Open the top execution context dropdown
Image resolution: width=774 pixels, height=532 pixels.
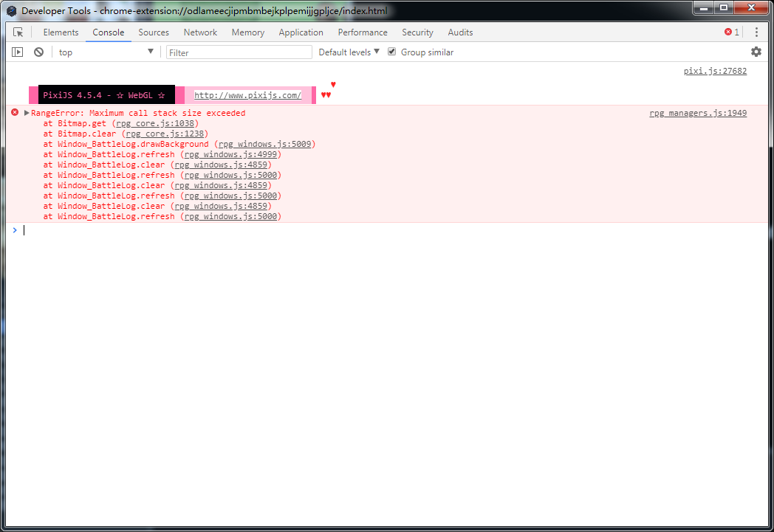(x=106, y=52)
